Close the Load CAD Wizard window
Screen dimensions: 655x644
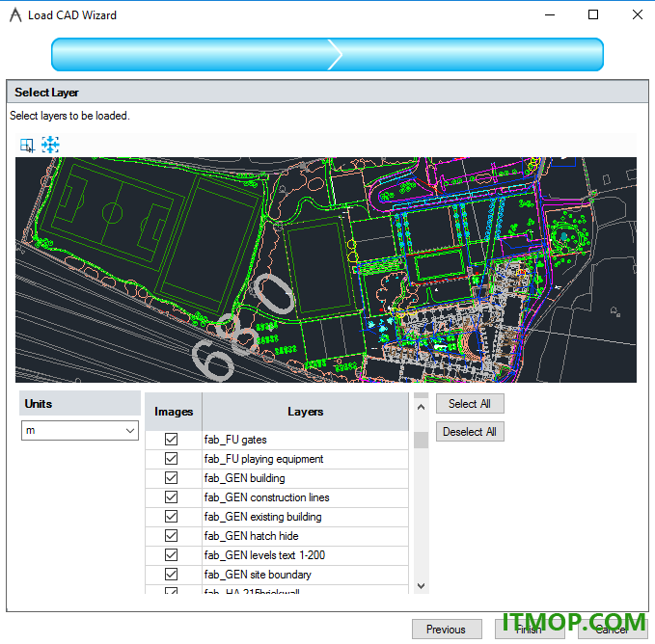point(638,14)
